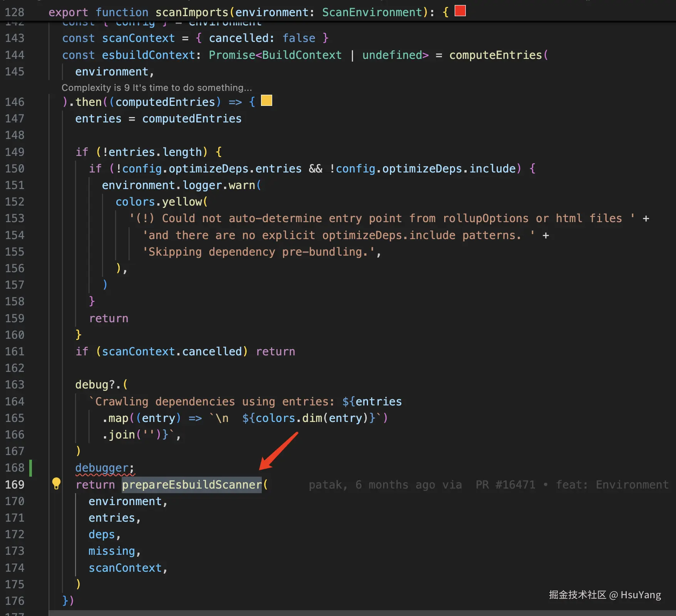The image size is (676, 616).
Task: Click the red square after scanImports signature
Action: coord(460,11)
